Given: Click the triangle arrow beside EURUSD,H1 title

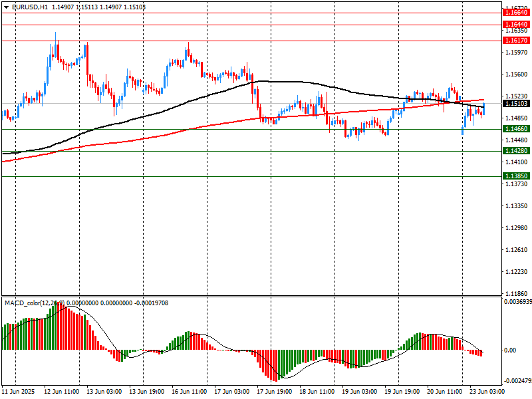Looking at the screenshot, I should pos(6,7).
